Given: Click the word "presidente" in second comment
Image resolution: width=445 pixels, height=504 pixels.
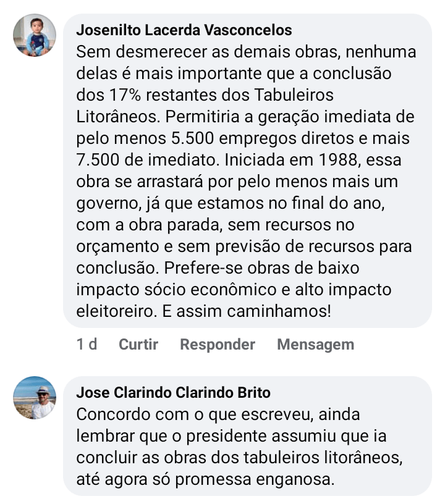Looking at the screenshot, I should (x=214, y=435).
